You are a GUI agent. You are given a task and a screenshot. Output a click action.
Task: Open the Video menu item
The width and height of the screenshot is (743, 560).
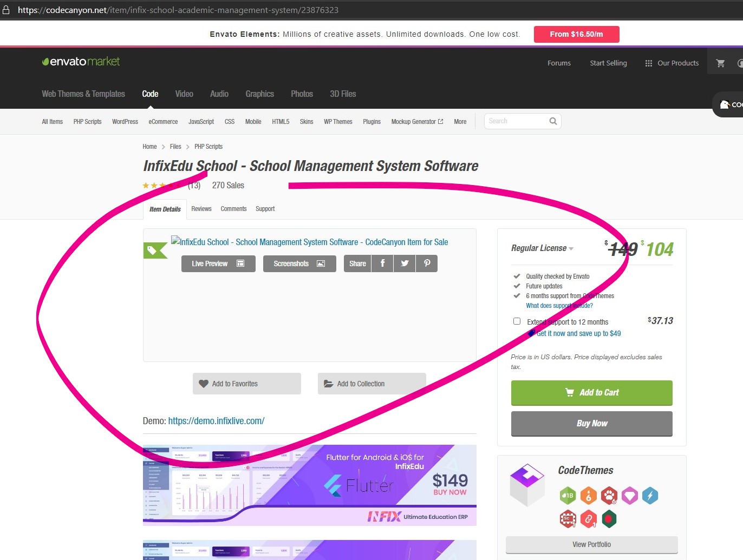pyautogui.click(x=184, y=94)
